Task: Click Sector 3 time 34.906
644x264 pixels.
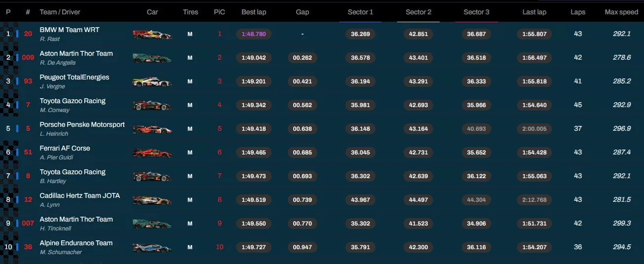Action: [x=476, y=224]
